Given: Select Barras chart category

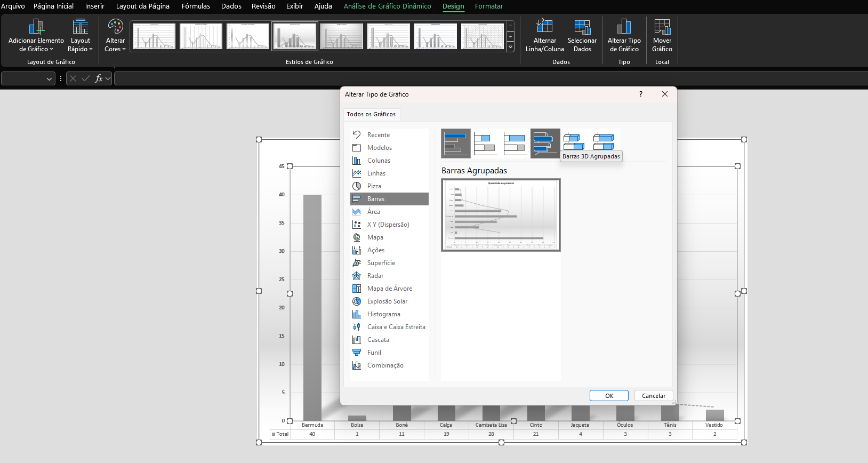Looking at the screenshot, I should click(389, 199).
